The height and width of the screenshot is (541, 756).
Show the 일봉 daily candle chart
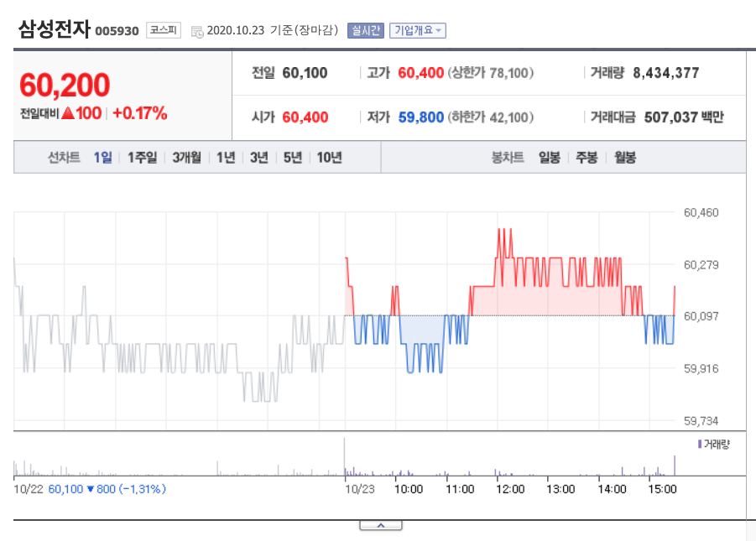pyautogui.click(x=549, y=157)
